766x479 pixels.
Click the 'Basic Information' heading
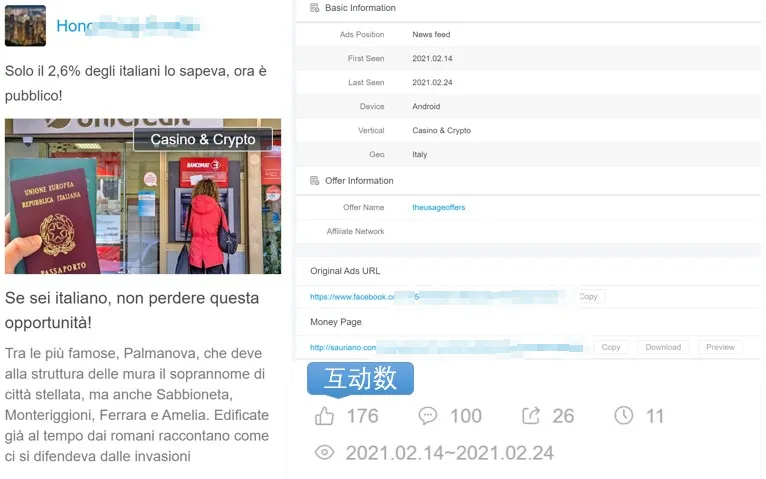361,8
